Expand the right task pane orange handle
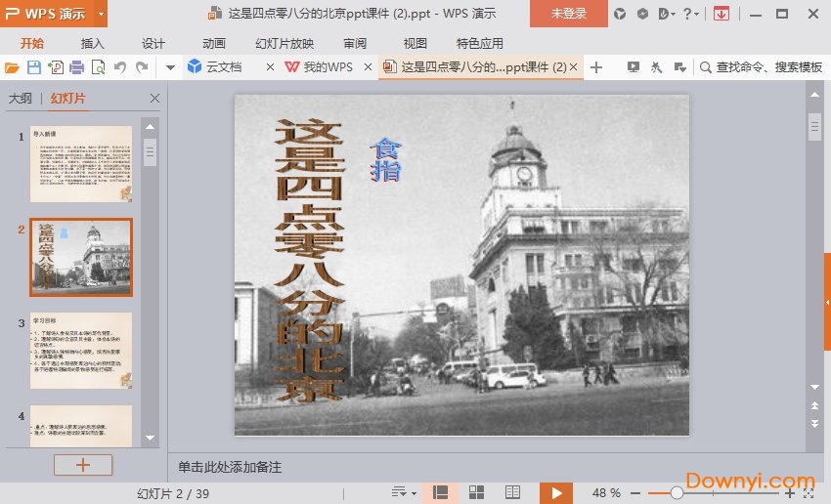This screenshot has height=504, width=831. click(x=827, y=302)
